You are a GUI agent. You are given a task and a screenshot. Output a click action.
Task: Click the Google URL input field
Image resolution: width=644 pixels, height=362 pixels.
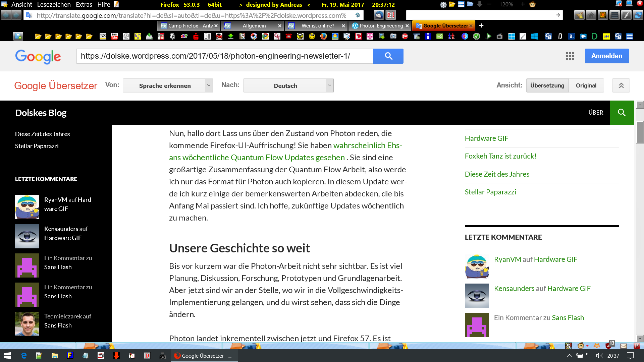point(225,56)
